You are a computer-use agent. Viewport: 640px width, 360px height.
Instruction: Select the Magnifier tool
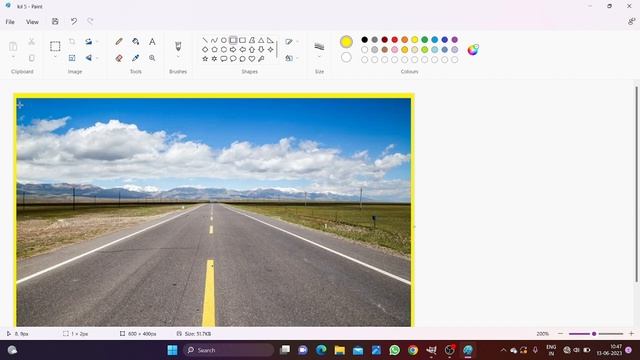pos(152,58)
